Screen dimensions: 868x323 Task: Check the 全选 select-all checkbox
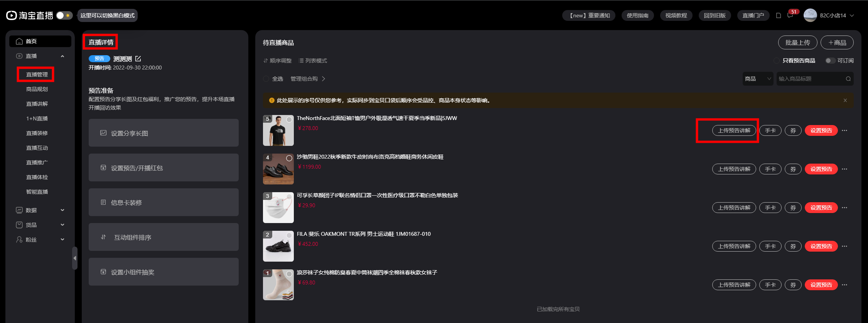coord(266,79)
